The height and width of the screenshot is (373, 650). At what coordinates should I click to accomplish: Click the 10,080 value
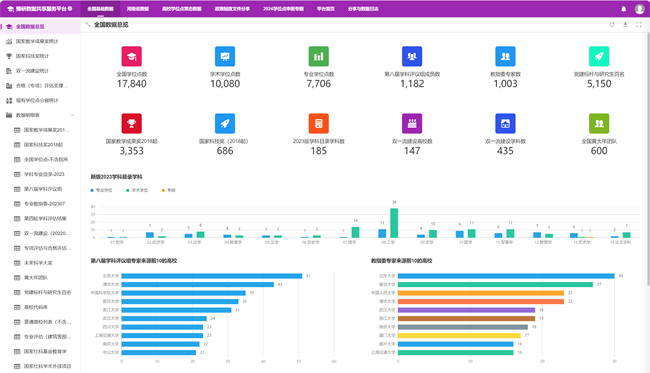click(x=225, y=84)
